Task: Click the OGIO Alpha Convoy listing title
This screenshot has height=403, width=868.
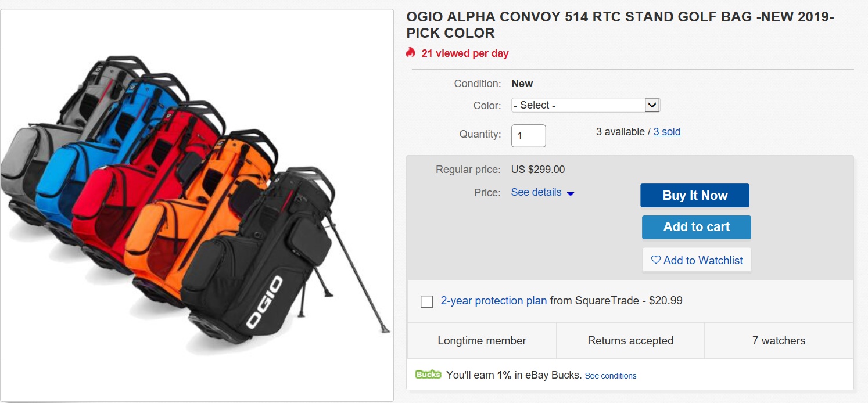Action: coord(620,25)
